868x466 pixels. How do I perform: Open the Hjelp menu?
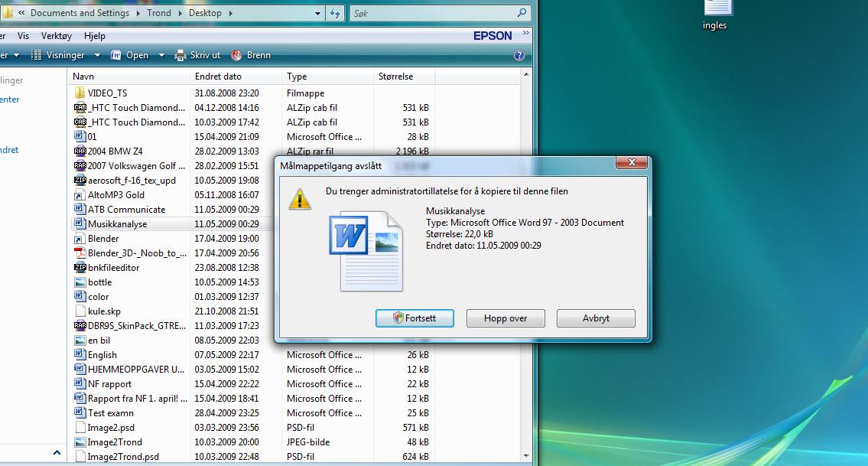pos(95,36)
